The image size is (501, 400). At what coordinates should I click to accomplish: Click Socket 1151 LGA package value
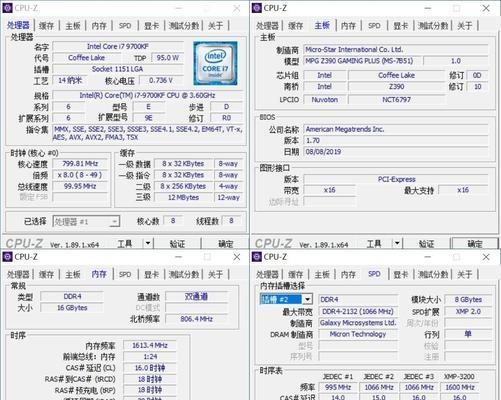118,69
